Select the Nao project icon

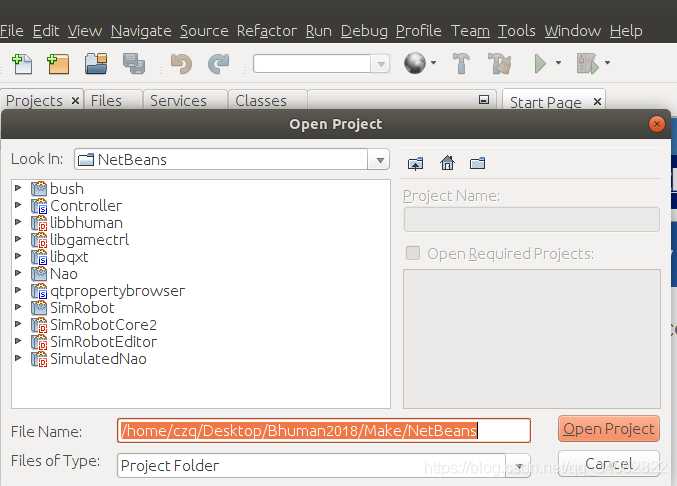[39, 274]
